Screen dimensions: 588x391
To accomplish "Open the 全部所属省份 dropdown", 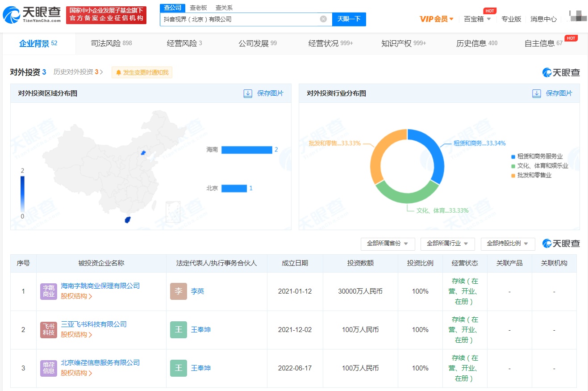I will click(x=388, y=244).
